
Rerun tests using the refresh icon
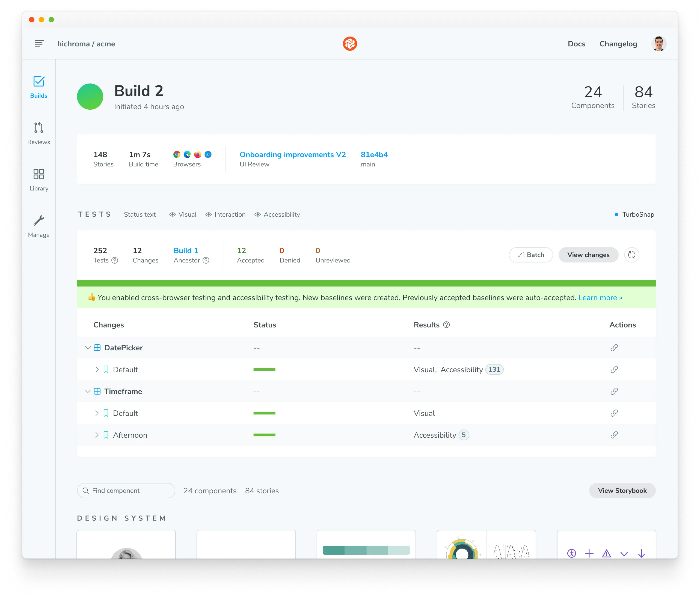point(631,255)
